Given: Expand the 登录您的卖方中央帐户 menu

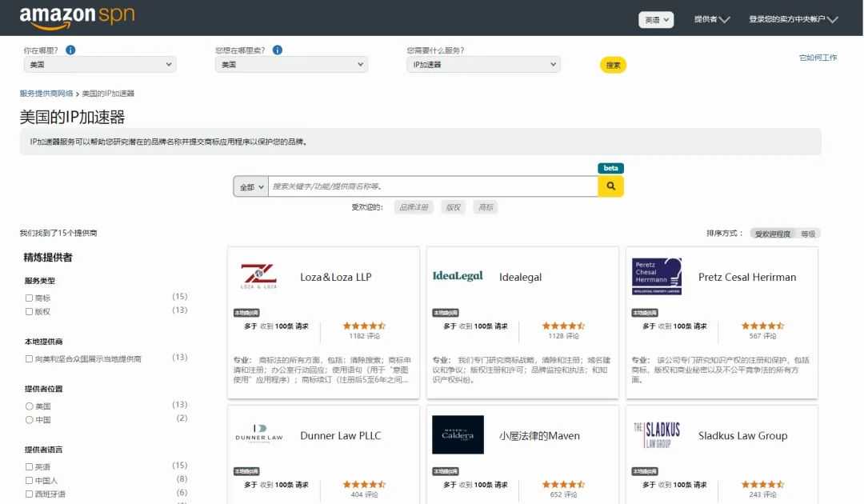Looking at the screenshot, I should 794,20.
